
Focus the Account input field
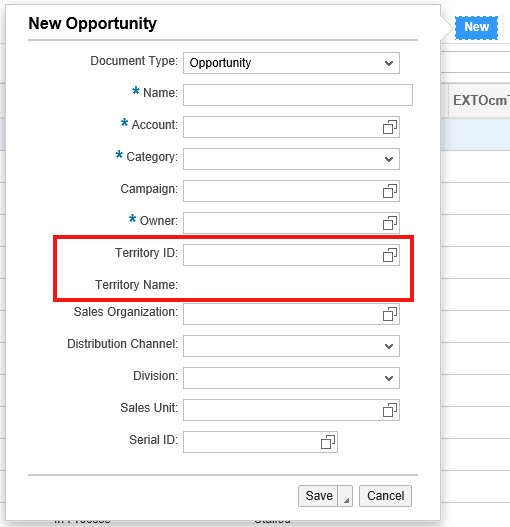coord(291,127)
